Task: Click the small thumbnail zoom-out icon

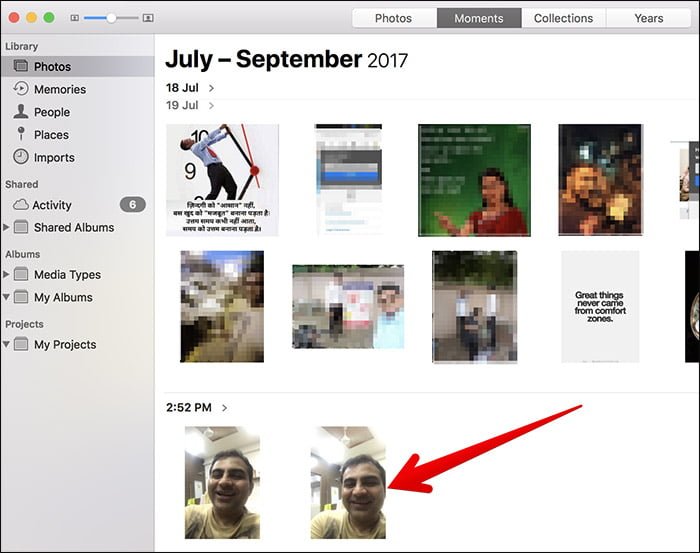Action: coord(75,18)
